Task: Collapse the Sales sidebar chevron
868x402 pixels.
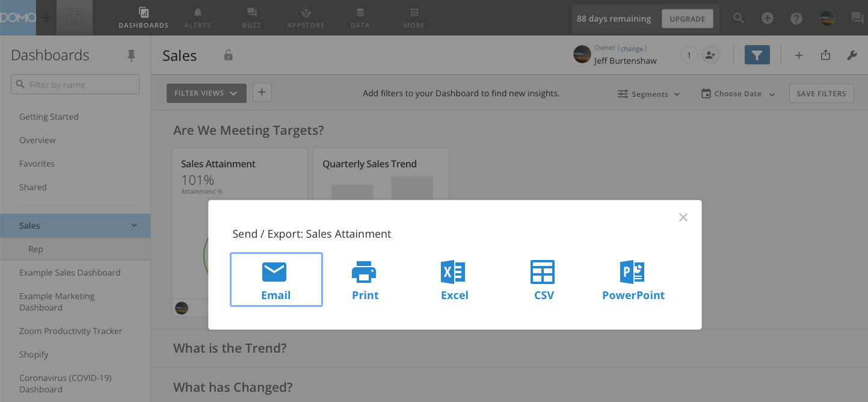Action: click(134, 226)
